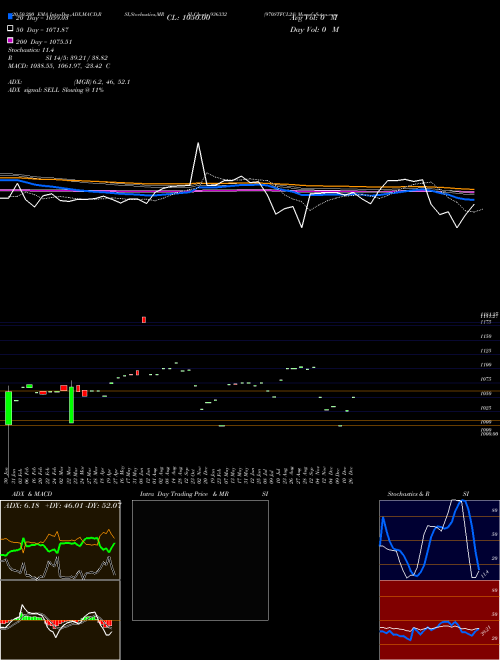
Task: Click the 'ADX: 6.18 +DY: 46.01 -DY: 52.07' header
Action: click(62, 505)
